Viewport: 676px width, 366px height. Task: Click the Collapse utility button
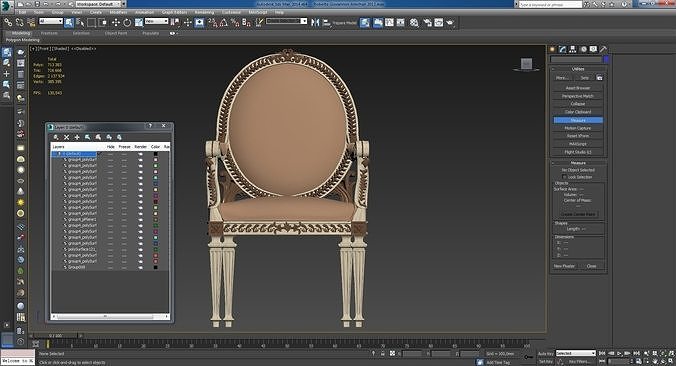[x=578, y=104]
